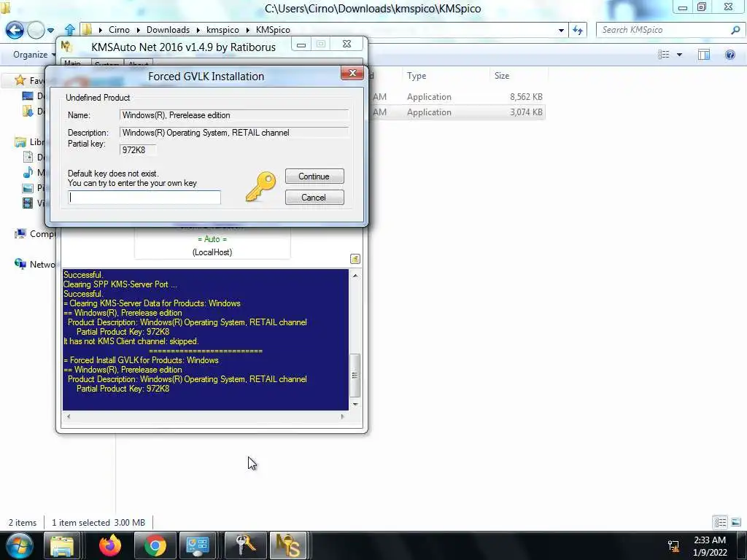Screen dimensions: 747x560
Task: Open Computer in the navigation pane
Action: coord(34,234)
